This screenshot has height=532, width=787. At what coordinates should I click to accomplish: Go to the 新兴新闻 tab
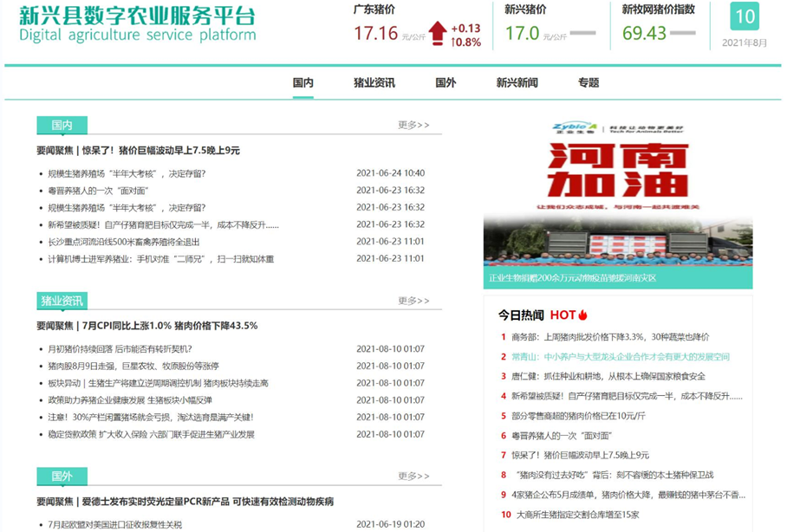[x=517, y=83]
